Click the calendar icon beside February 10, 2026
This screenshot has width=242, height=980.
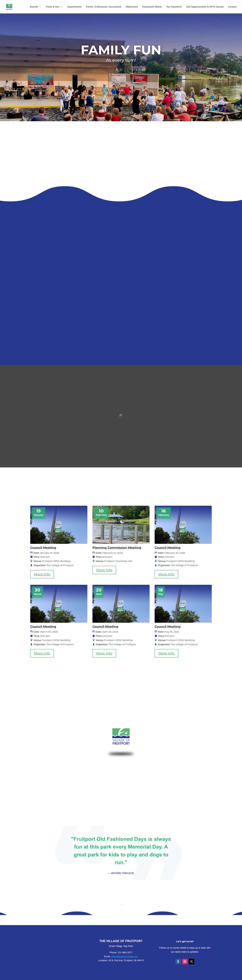click(x=94, y=553)
